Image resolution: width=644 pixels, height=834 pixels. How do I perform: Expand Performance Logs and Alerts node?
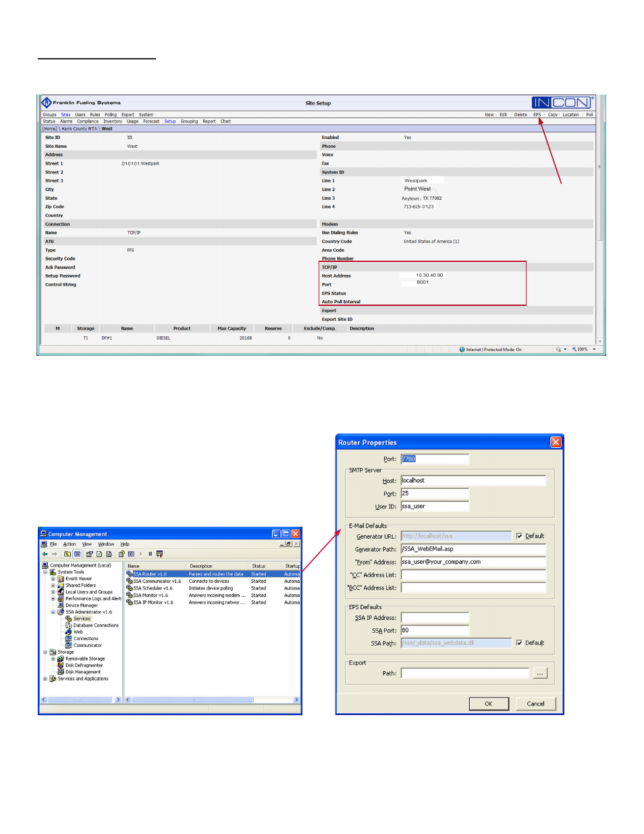pyautogui.click(x=53, y=598)
